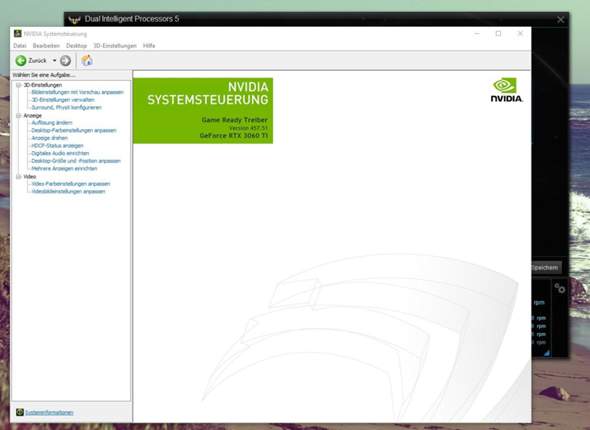Viewport: 590px width, 430px height.
Task: Click the Speichern button in Dual Intelligent Processors window
Action: click(x=546, y=267)
